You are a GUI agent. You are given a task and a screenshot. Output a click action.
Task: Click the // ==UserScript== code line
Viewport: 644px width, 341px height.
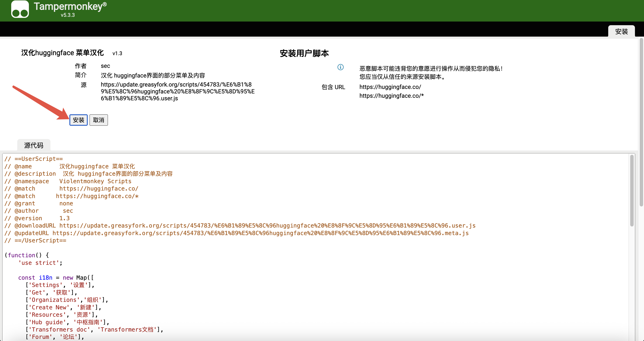click(34, 159)
